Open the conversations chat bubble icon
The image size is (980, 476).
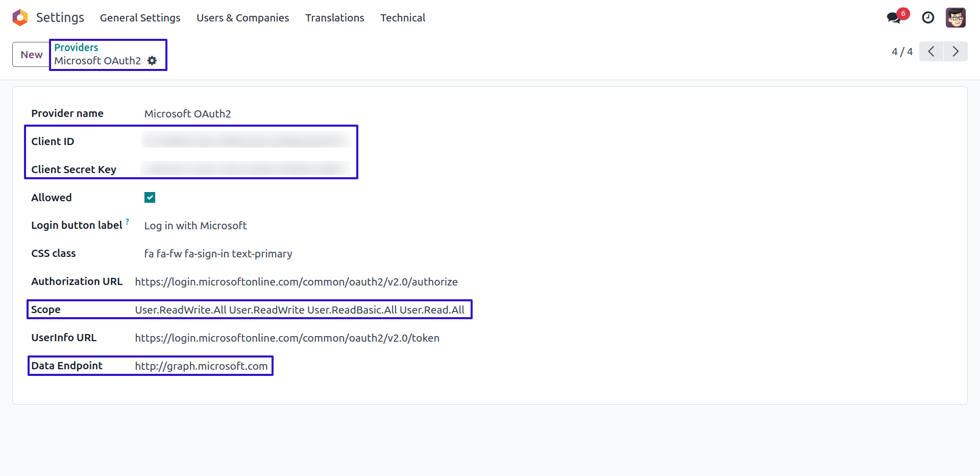click(893, 18)
